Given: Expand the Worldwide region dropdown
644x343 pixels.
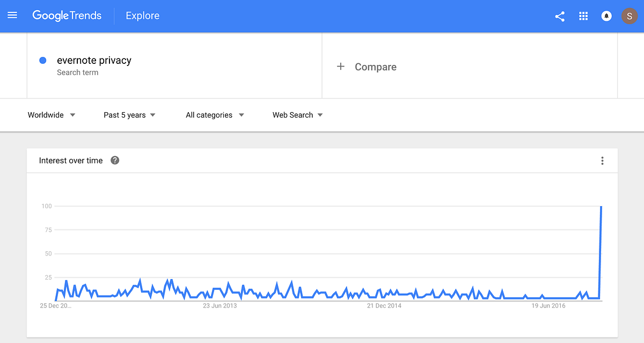Looking at the screenshot, I should click(x=52, y=115).
